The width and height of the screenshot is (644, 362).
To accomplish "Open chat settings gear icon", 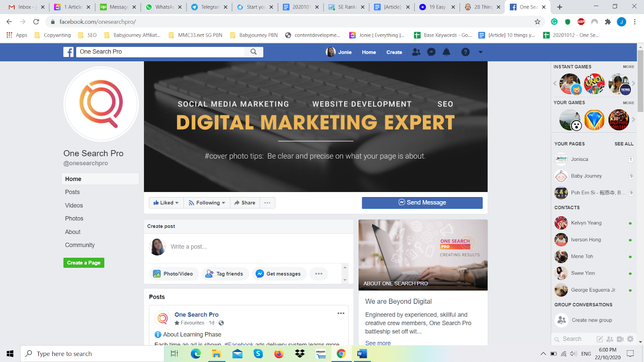I will 630,339.
